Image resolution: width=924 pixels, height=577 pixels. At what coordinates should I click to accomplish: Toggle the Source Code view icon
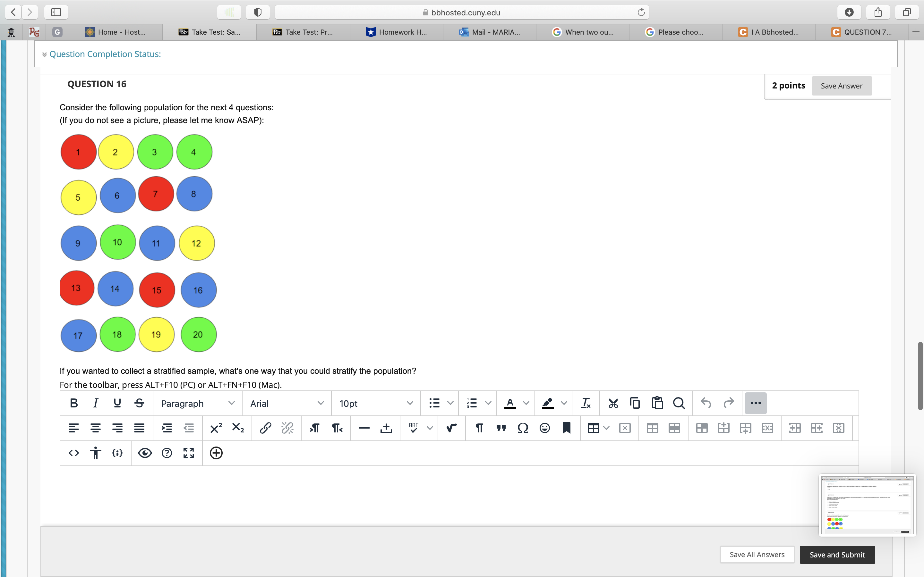(x=73, y=453)
